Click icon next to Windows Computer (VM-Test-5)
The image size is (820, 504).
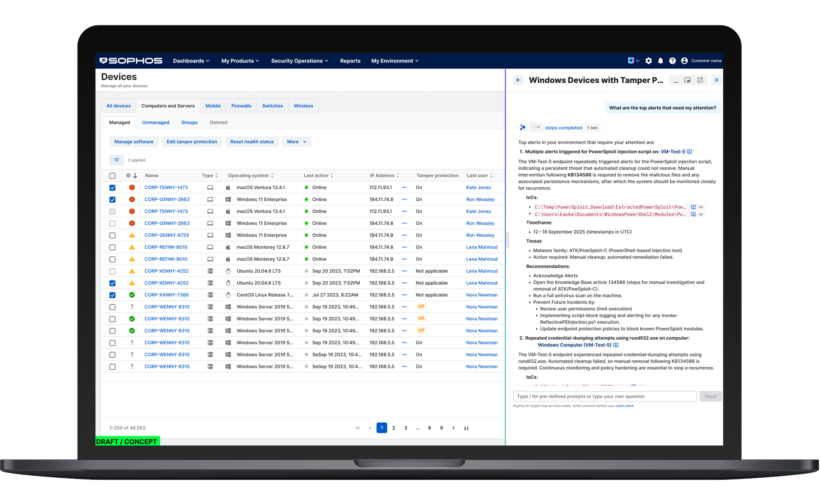pyautogui.click(x=616, y=345)
